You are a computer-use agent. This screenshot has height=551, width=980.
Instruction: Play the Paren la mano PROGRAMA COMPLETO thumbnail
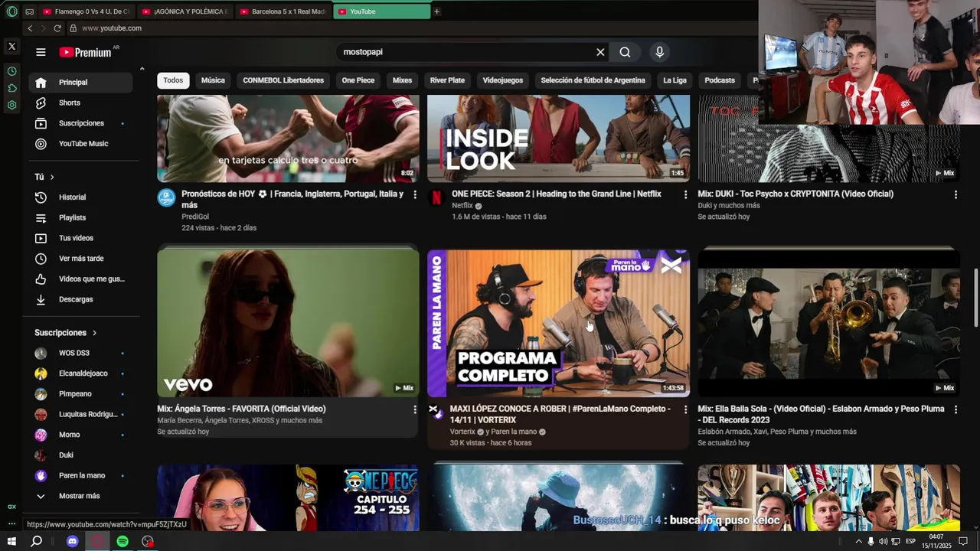click(558, 323)
